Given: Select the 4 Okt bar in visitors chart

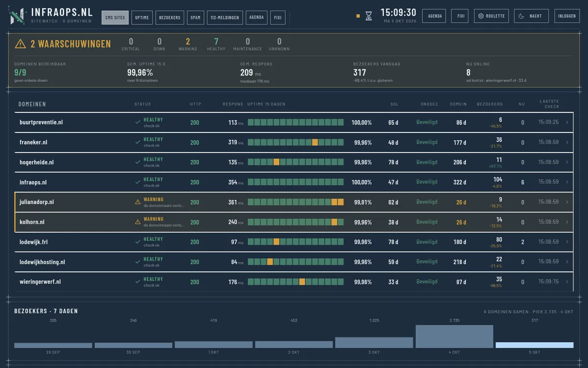Looking at the screenshot, I should tap(454, 336).
